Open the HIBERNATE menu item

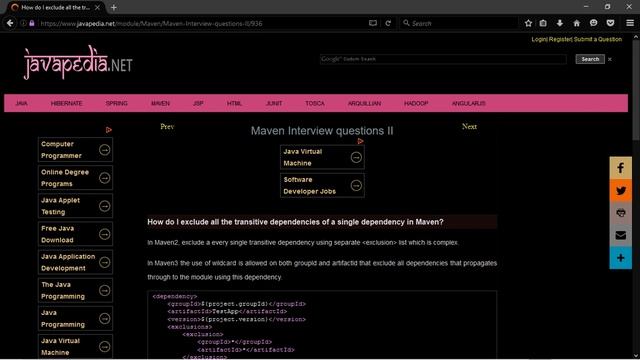67,104
